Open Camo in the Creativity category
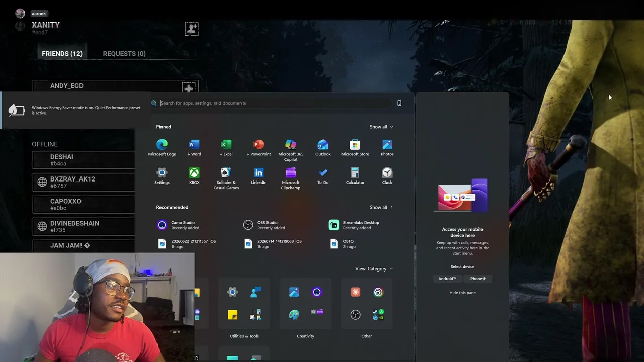 (317, 292)
